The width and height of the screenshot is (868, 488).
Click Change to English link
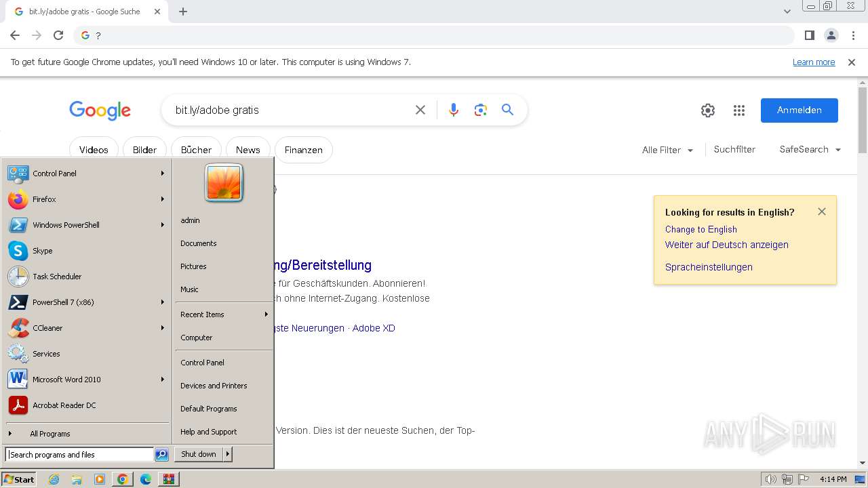701,230
